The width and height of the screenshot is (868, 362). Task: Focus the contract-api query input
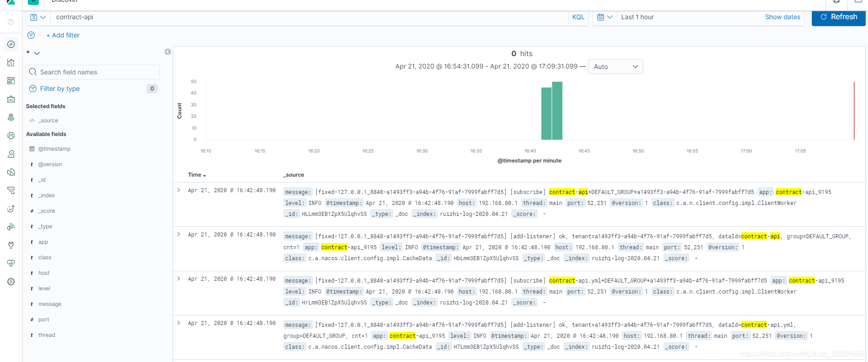coord(309,17)
